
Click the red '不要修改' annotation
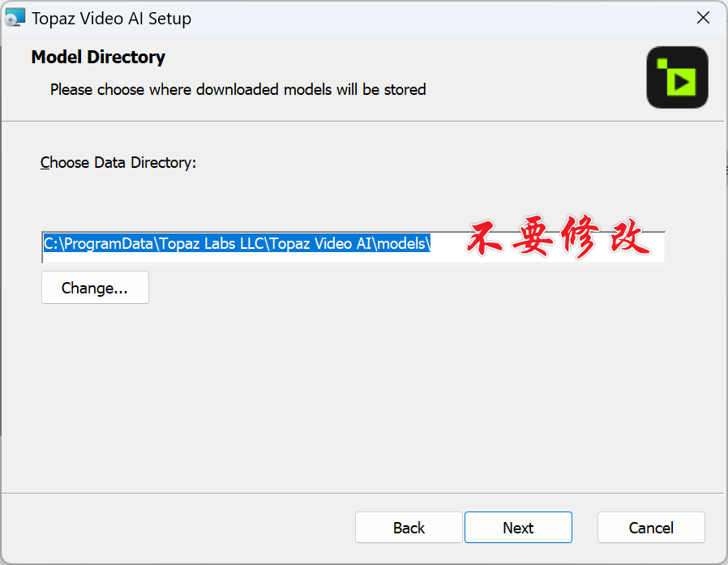pyautogui.click(x=558, y=240)
